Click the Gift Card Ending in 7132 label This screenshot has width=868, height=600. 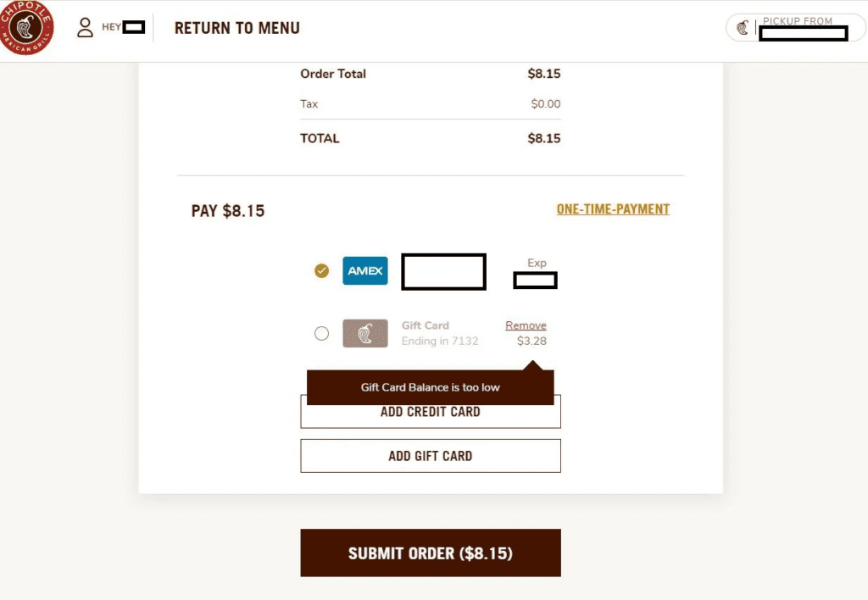point(439,333)
